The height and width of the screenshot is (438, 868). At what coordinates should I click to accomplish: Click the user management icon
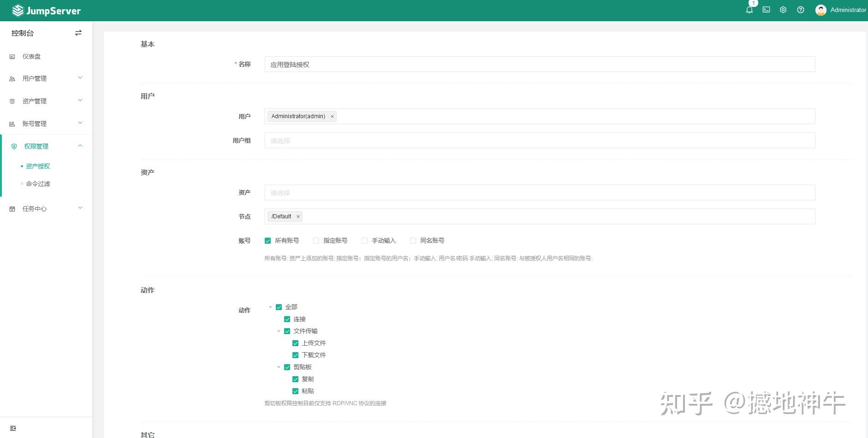(12, 79)
